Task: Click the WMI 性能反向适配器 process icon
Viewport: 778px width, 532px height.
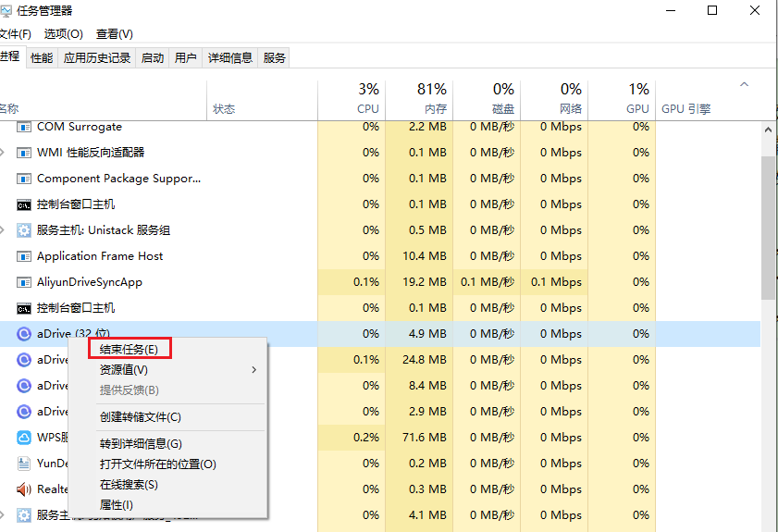Action: pos(24,153)
